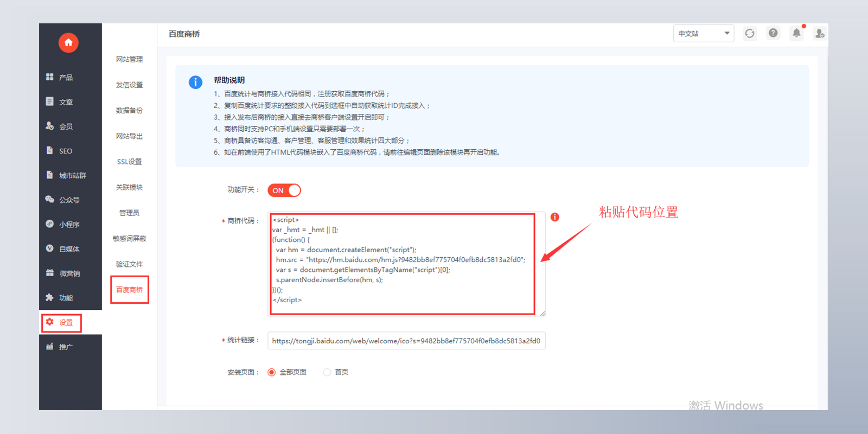Select 首页 radio option
Viewport: 868px width, 434px height.
point(327,372)
